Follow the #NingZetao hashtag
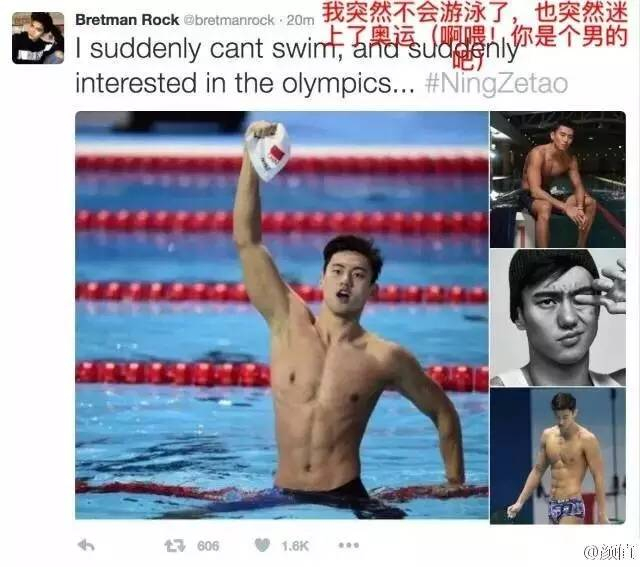 click(496, 84)
